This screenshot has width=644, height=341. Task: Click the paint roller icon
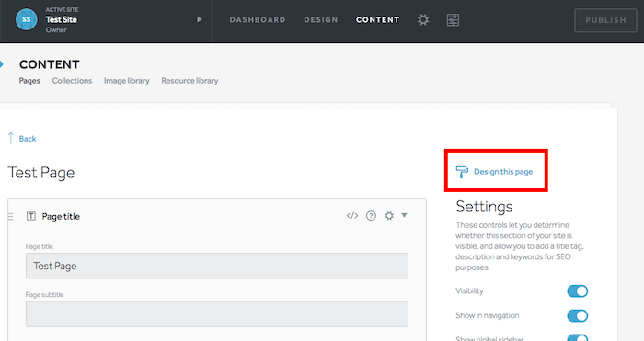click(x=462, y=172)
